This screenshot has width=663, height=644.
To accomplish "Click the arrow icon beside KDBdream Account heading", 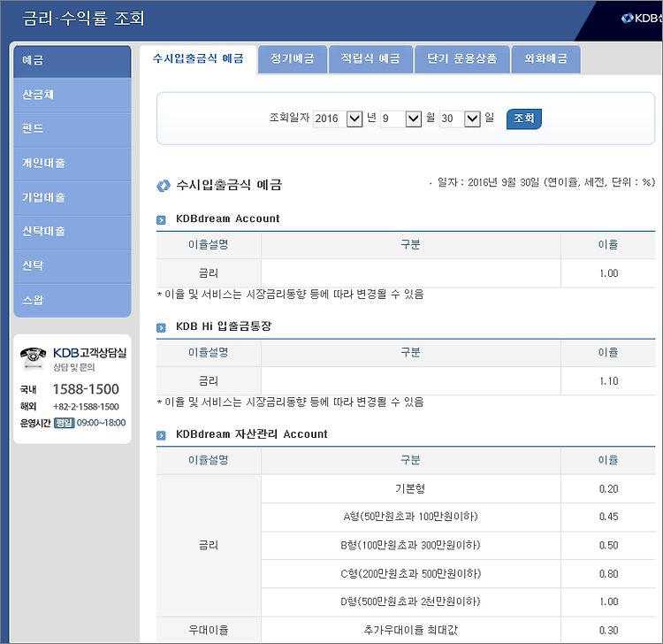I will coord(161,219).
